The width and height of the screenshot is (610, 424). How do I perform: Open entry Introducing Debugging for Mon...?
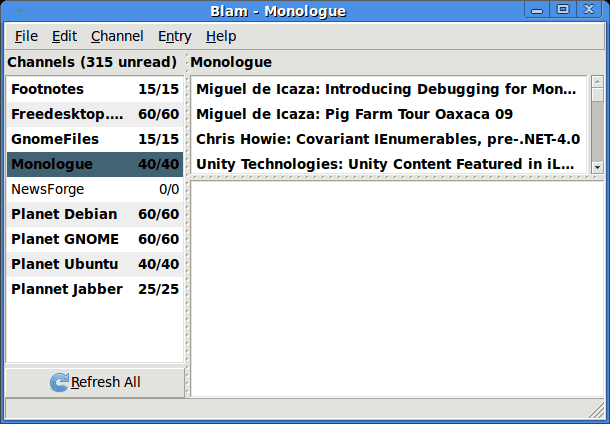point(389,89)
